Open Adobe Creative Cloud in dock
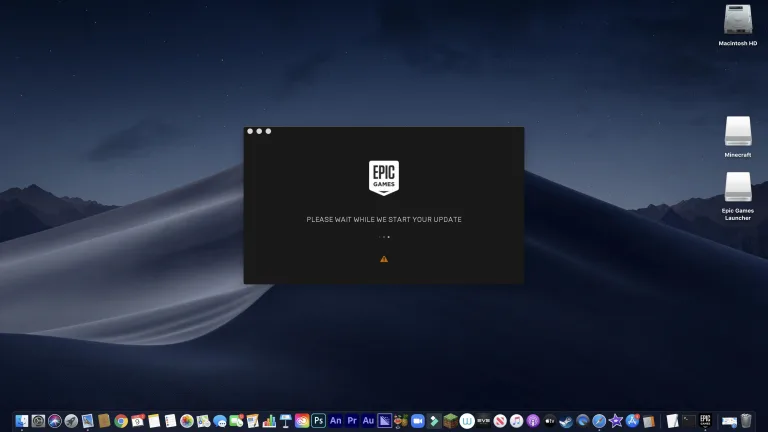 (302, 421)
